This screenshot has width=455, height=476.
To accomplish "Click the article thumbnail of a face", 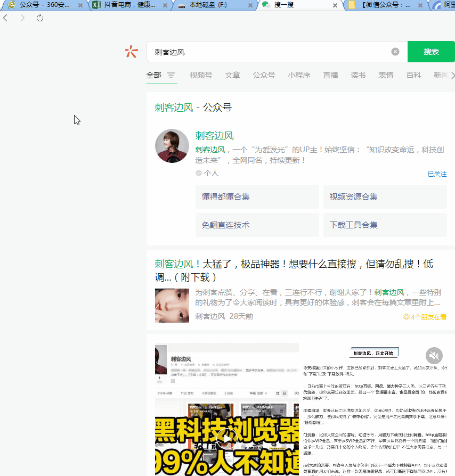I will click(x=172, y=306).
